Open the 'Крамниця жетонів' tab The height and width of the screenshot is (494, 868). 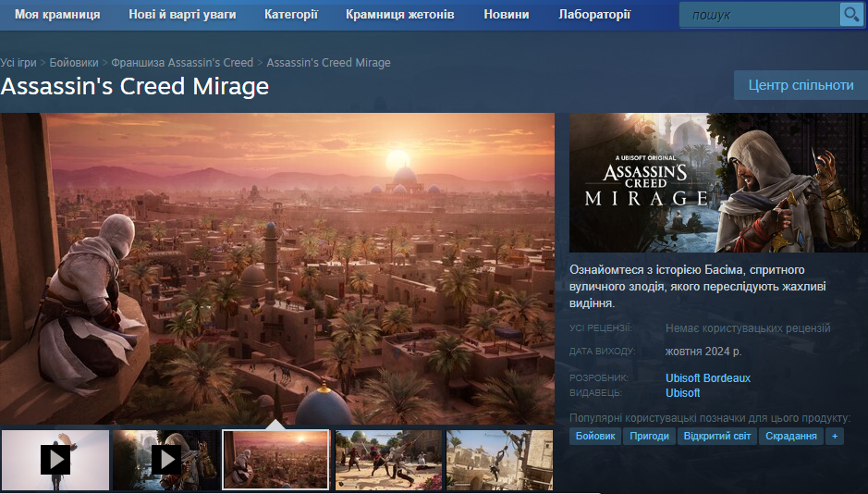[x=399, y=15]
